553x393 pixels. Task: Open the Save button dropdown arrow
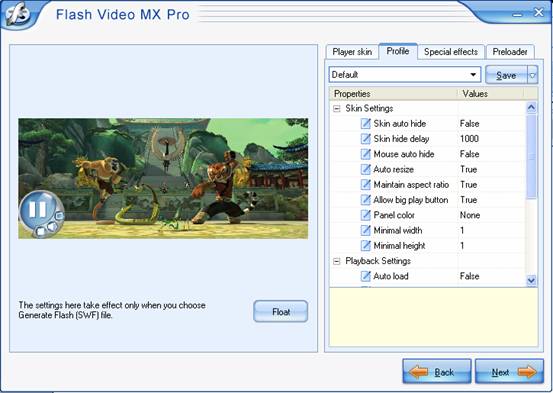point(533,75)
